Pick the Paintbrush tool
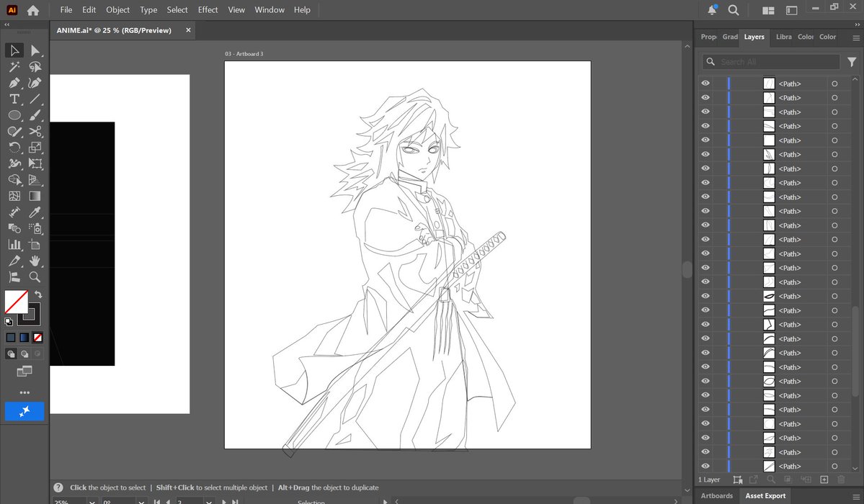Screen dimensions: 864x504 click(35, 115)
